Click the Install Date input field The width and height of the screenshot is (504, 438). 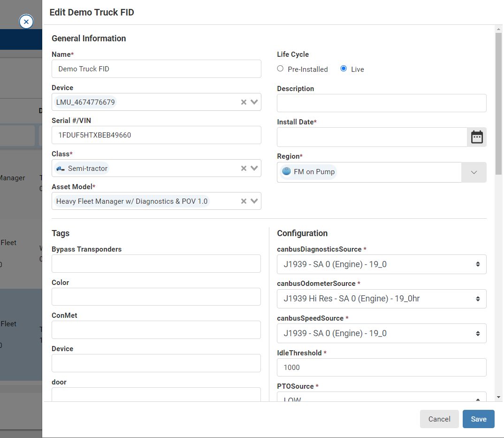coord(372,137)
